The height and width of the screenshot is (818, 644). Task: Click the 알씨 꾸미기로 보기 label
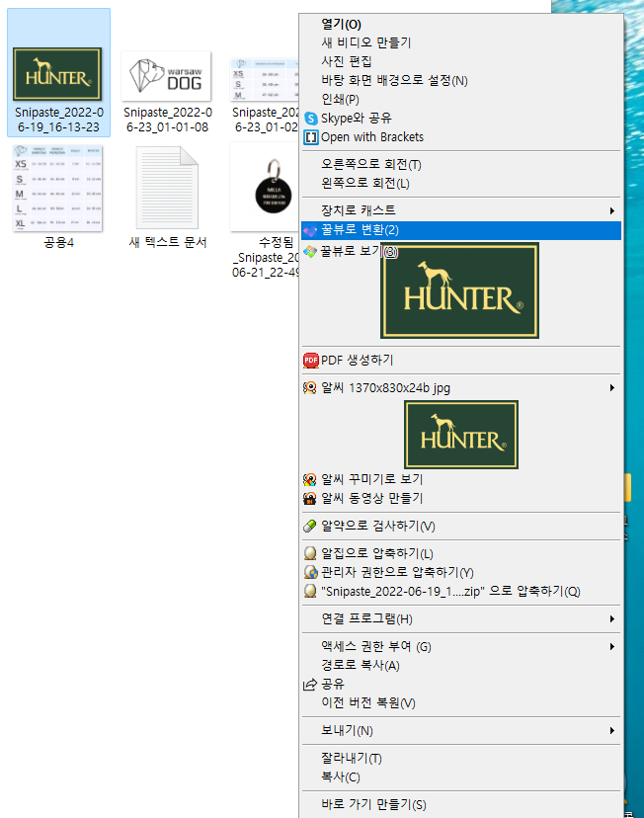click(x=371, y=479)
